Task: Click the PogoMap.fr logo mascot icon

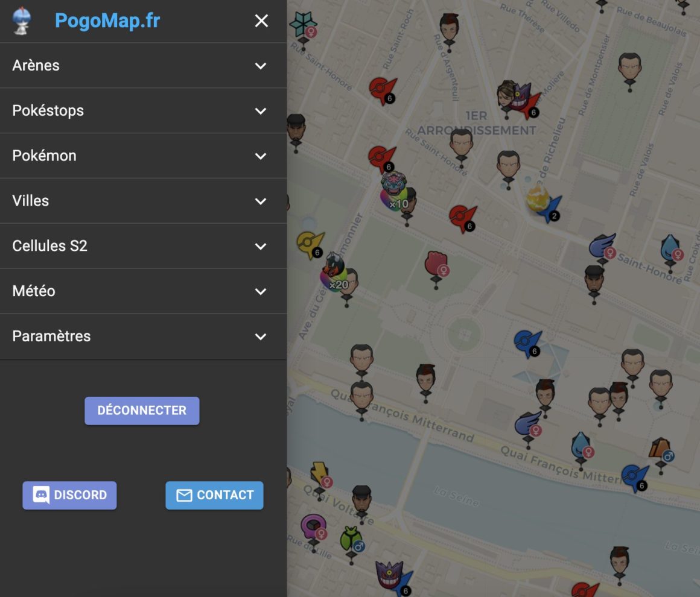Action: (x=22, y=21)
